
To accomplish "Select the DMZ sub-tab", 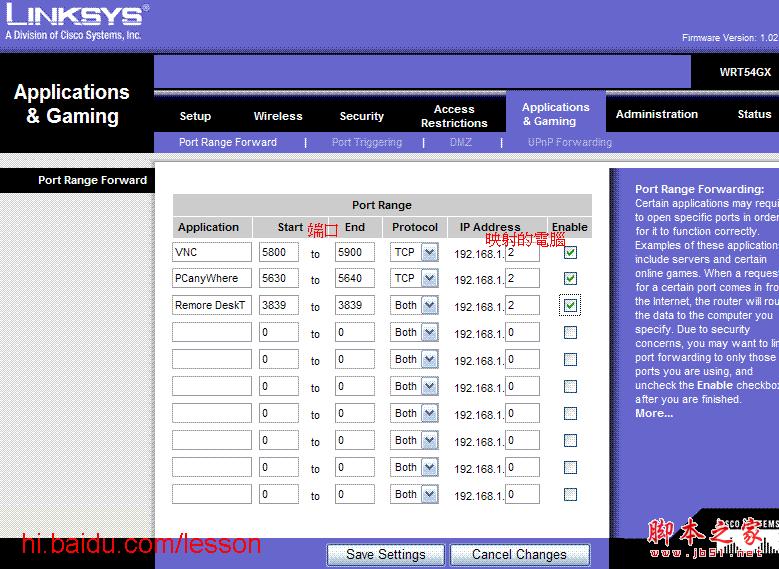I will 461,142.
